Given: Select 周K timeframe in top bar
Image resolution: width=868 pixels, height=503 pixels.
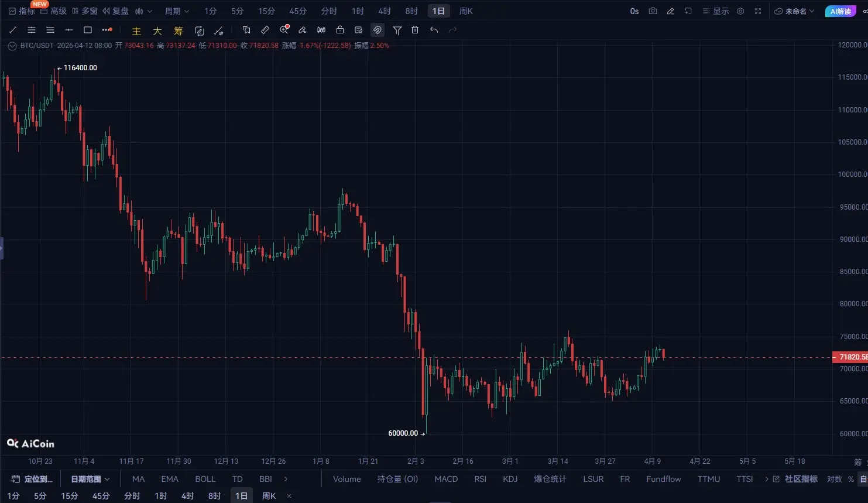Looking at the screenshot, I should pyautogui.click(x=466, y=11).
